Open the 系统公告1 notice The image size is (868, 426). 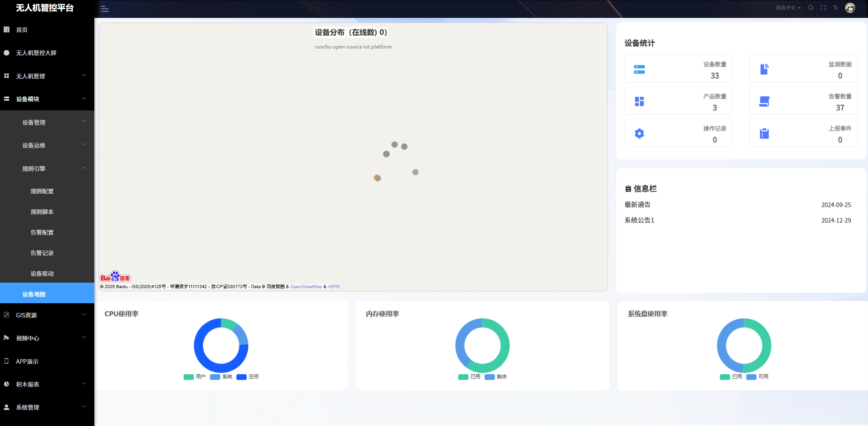pos(639,220)
